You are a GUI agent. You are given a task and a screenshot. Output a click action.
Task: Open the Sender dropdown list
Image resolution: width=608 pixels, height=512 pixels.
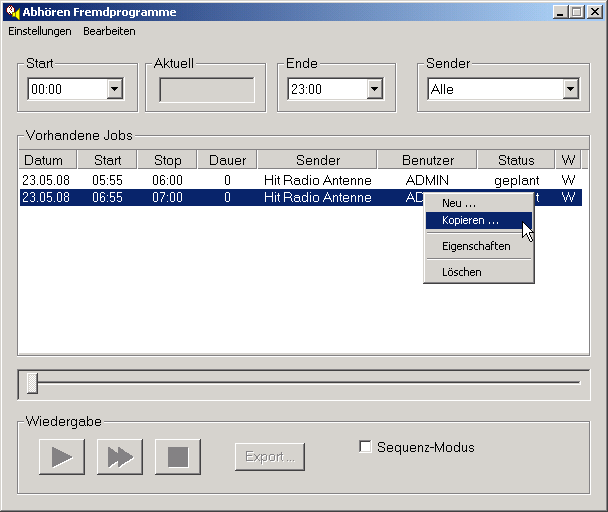coord(570,89)
